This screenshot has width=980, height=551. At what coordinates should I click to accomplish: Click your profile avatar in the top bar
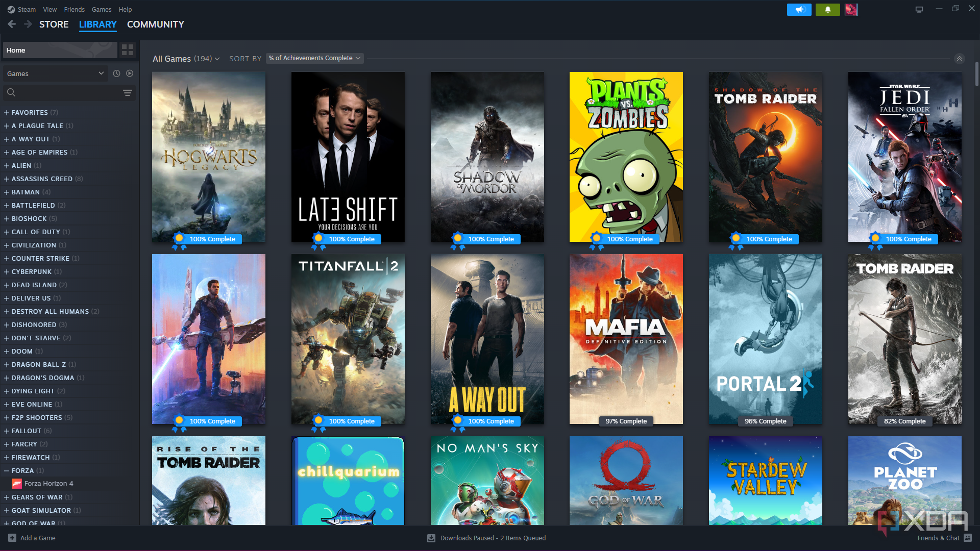[x=851, y=9]
